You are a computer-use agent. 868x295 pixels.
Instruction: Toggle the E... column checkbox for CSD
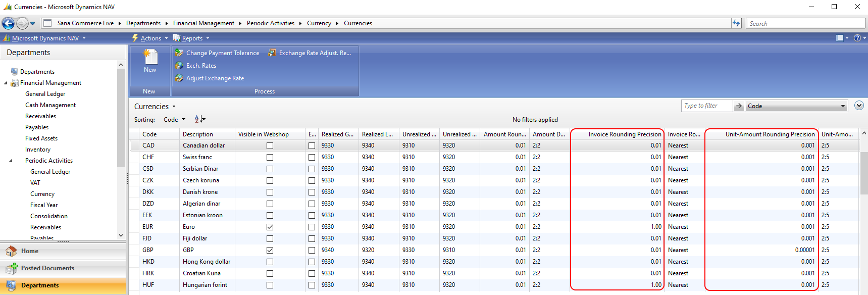312,169
